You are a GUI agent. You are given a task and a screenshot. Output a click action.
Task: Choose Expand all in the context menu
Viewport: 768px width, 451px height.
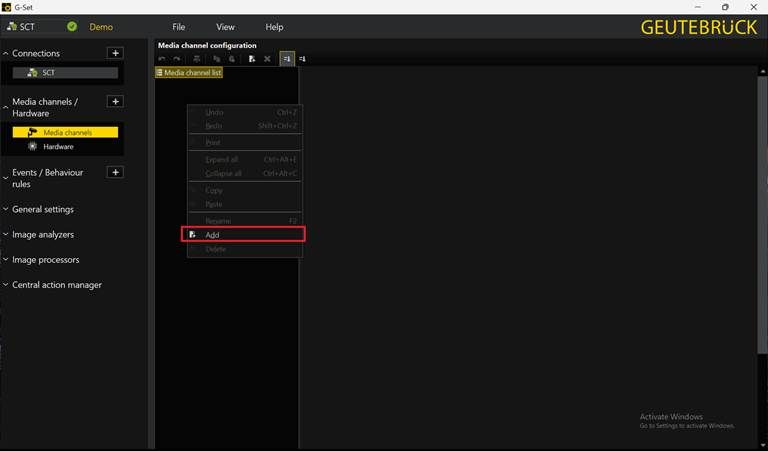[245, 160]
